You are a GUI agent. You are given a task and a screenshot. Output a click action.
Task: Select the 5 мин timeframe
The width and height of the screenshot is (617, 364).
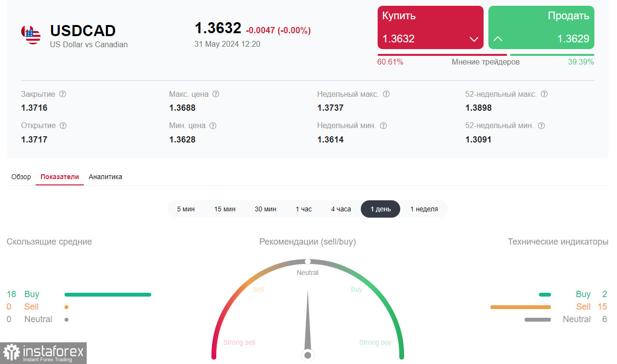click(186, 209)
